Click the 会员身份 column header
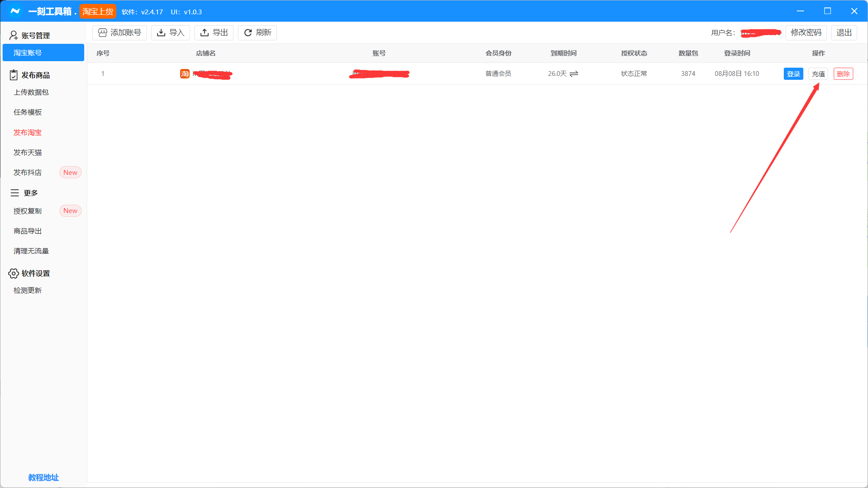 [498, 53]
